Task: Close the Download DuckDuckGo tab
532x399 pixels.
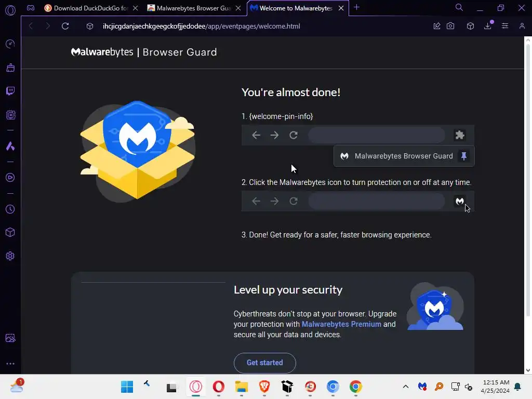Action: pyautogui.click(x=136, y=8)
